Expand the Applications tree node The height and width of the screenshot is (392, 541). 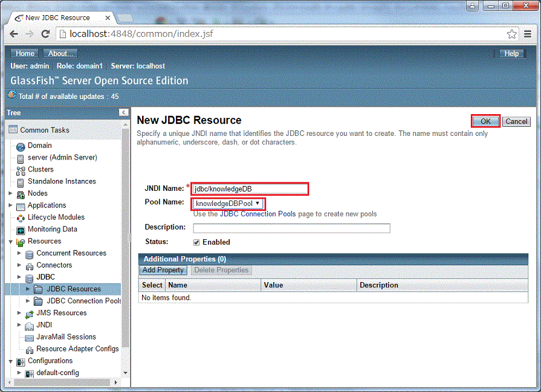tap(10, 205)
